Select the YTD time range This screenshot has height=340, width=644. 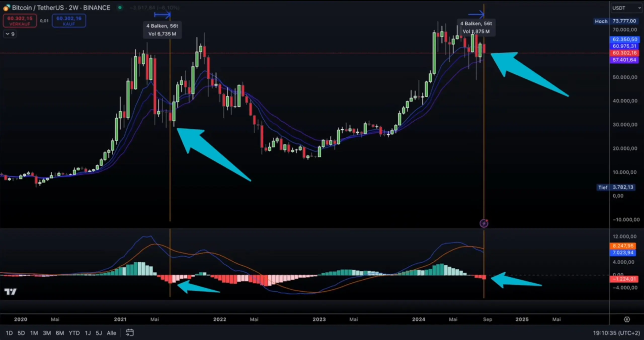point(74,333)
